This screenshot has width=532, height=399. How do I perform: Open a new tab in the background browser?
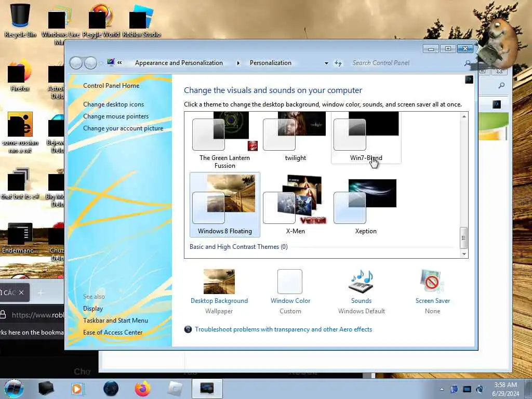pos(41,292)
